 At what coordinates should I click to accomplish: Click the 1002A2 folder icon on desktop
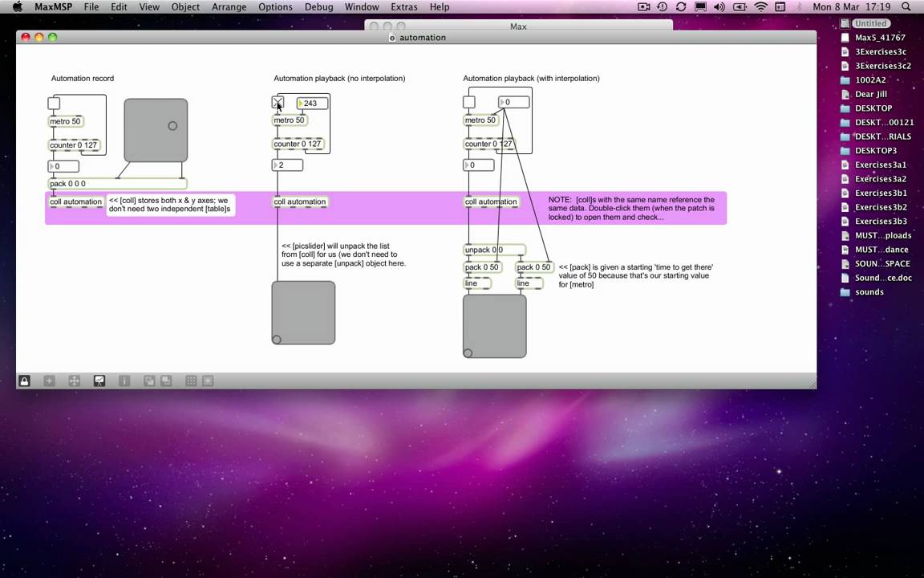pyautogui.click(x=845, y=80)
